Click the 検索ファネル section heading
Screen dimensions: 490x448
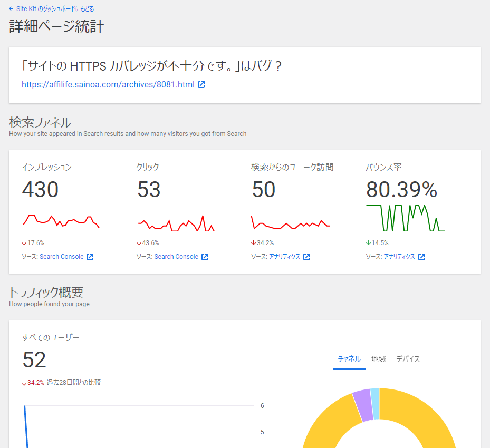[40, 122]
